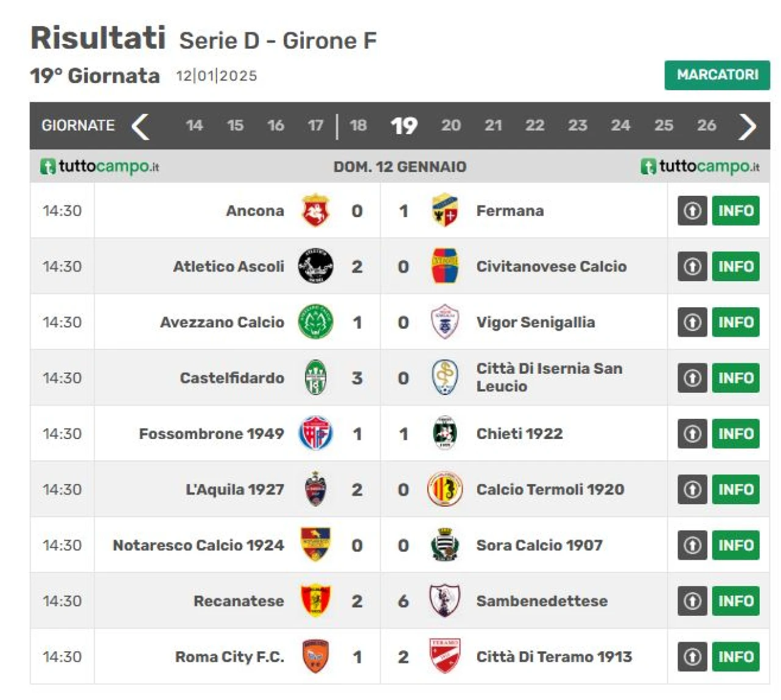Select giornata 18 tab
This screenshot has width=781, height=700.
358,126
